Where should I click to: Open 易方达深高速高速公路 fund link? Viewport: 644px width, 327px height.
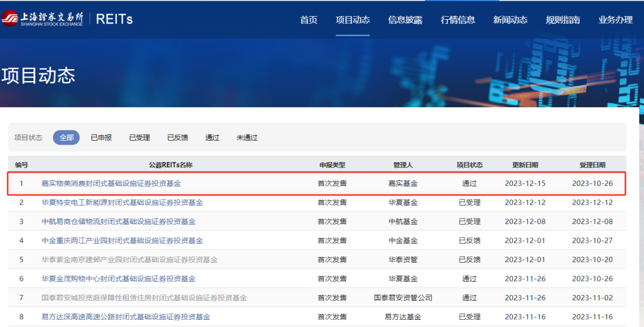[x=125, y=317]
